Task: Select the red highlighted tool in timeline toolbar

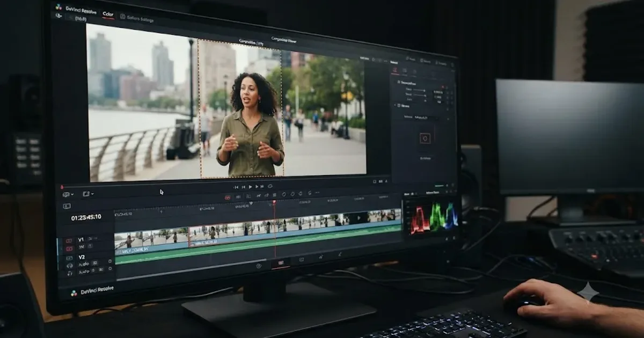Action: coord(228,197)
